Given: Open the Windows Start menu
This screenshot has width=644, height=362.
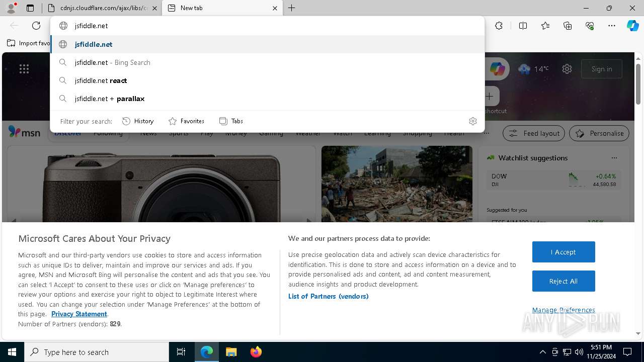Looking at the screenshot, I should (12, 352).
